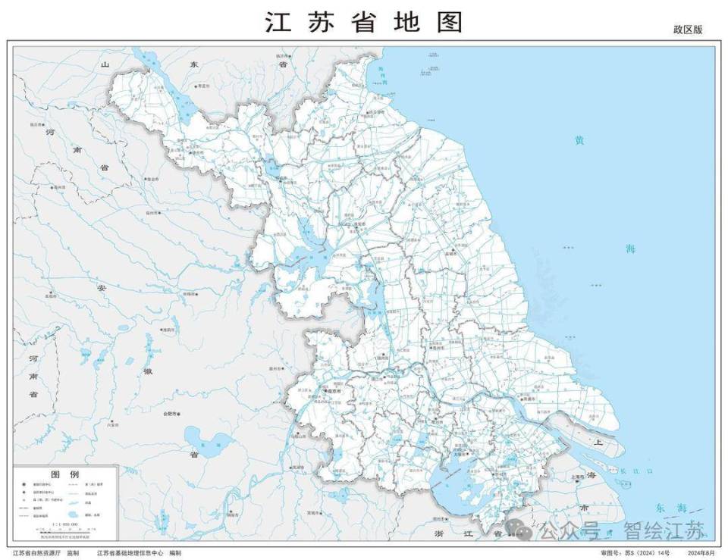728x560 pixels.
Task: Click the 扬州市 city label
Action: [x=382, y=358]
